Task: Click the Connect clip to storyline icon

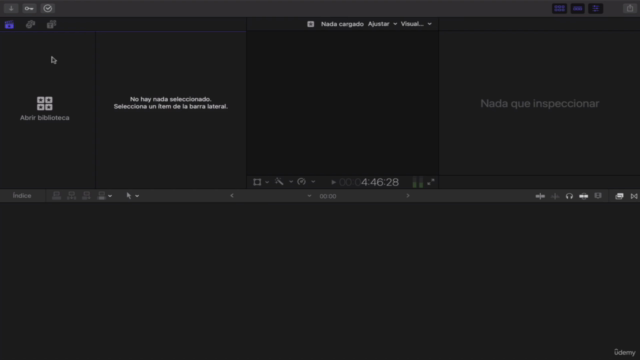Action: (56, 196)
